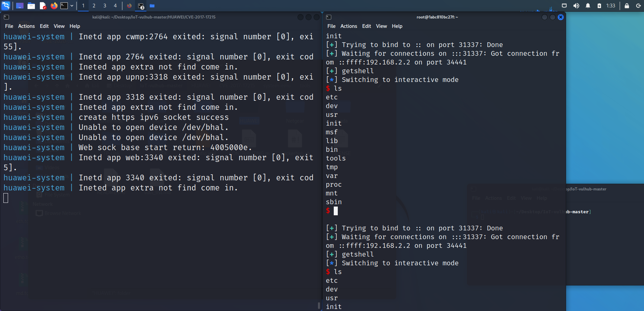
Task: Click 'proc' entry in upper ls output
Action: pos(334,184)
